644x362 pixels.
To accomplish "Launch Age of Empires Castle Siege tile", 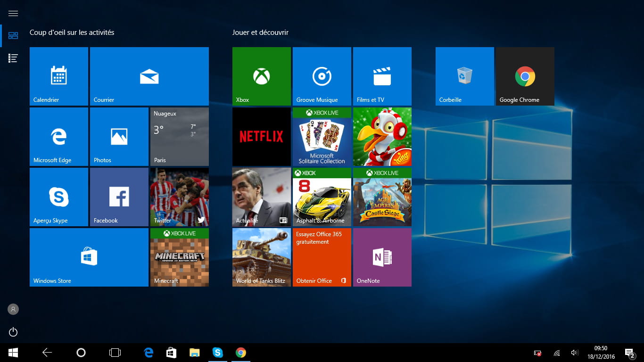I will pyautogui.click(x=382, y=197).
